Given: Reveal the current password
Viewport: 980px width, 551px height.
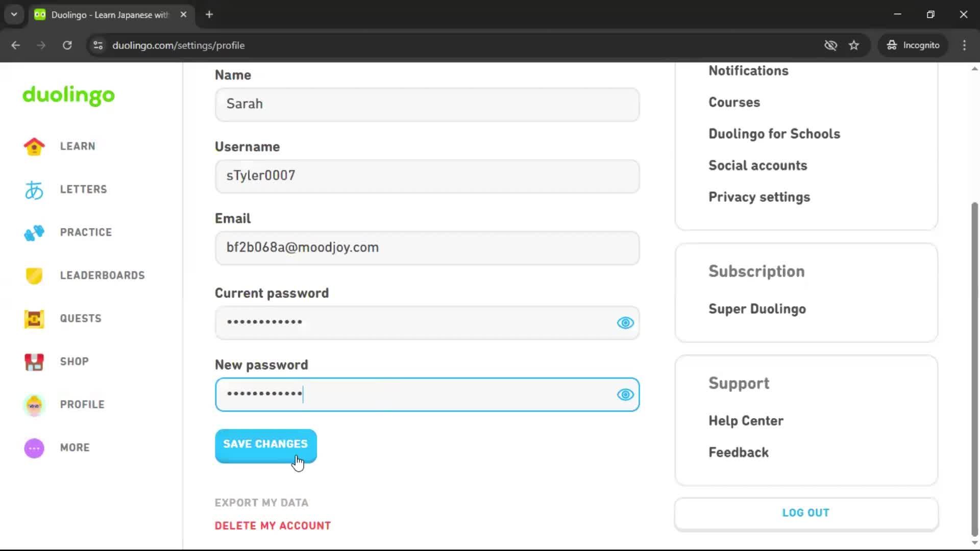Looking at the screenshot, I should (625, 322).
